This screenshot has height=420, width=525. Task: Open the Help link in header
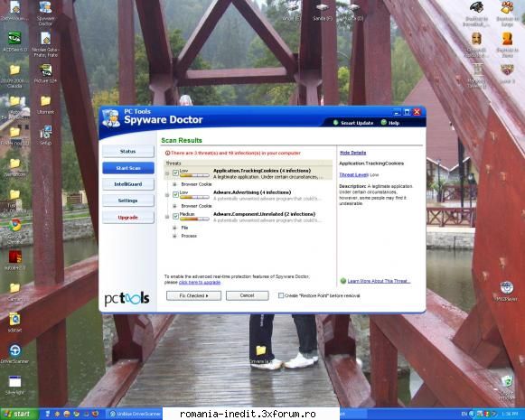(394, 123)
